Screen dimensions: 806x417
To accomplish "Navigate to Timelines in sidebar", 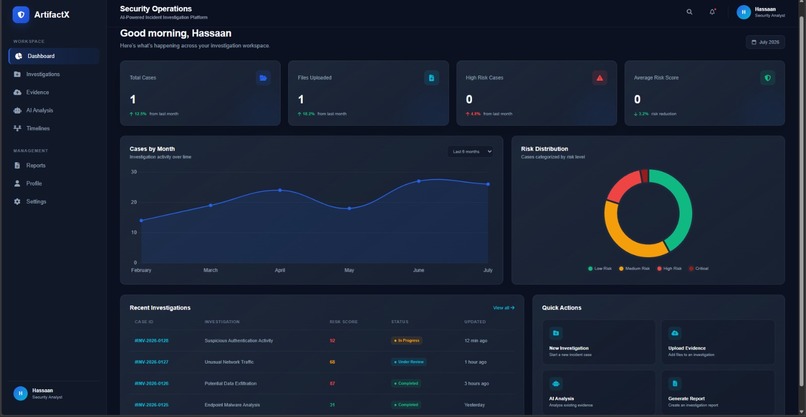I will pos(54,128).
